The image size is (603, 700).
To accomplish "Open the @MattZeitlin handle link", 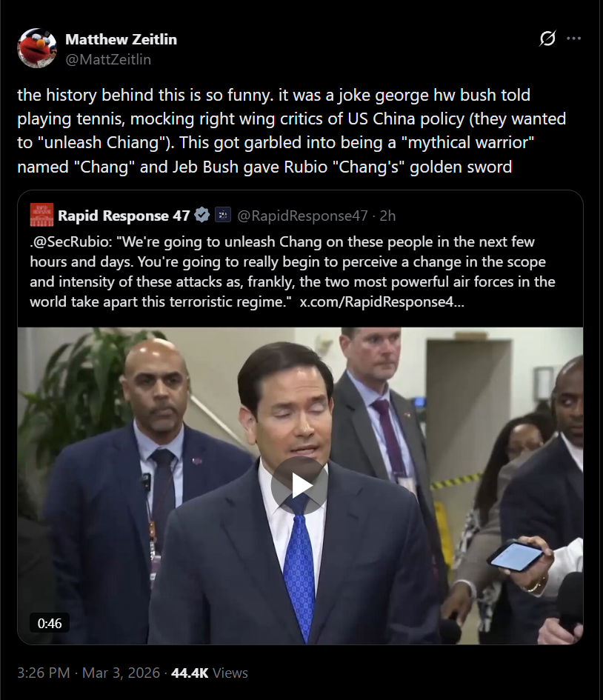I will pyautogui.click(x=108, y=59).
